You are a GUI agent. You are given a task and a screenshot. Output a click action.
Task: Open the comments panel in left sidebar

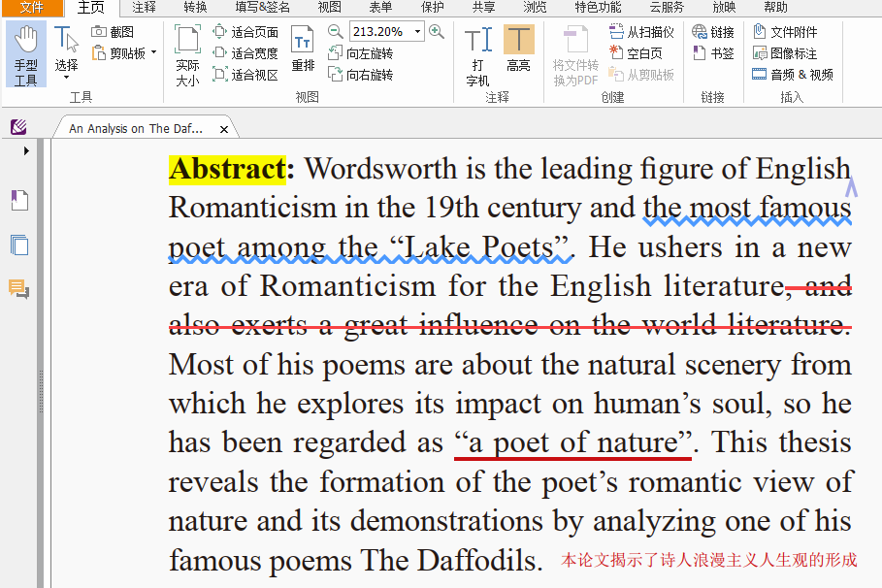(19, 288)
